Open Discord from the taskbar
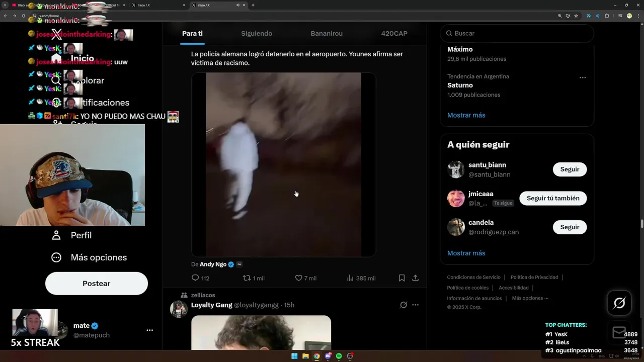Screen dimensions: 644x362 pyautogui.click(x=328, y=356)
